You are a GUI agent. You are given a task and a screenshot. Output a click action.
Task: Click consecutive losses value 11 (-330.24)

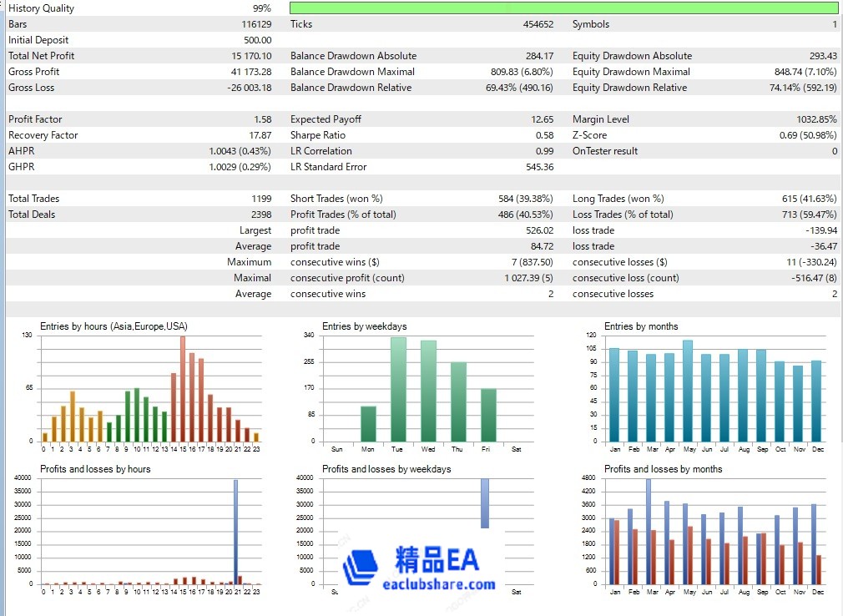pos(811,262)
